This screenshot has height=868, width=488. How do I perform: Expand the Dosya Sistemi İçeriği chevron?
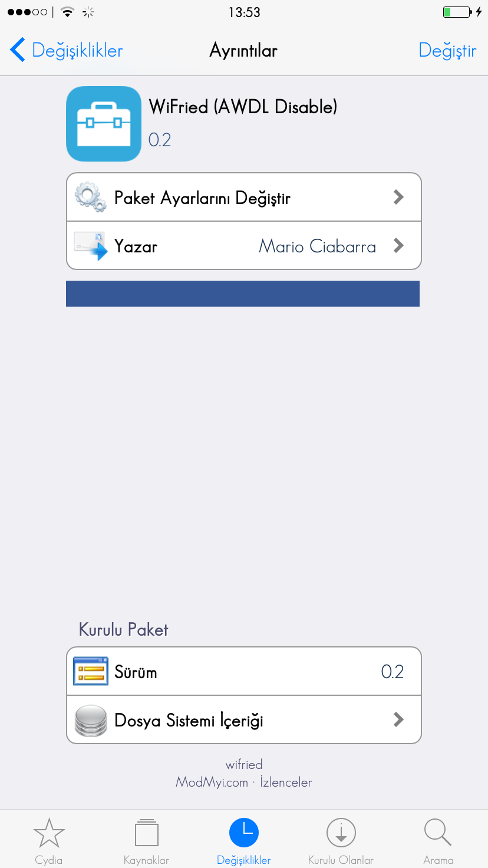399,719
